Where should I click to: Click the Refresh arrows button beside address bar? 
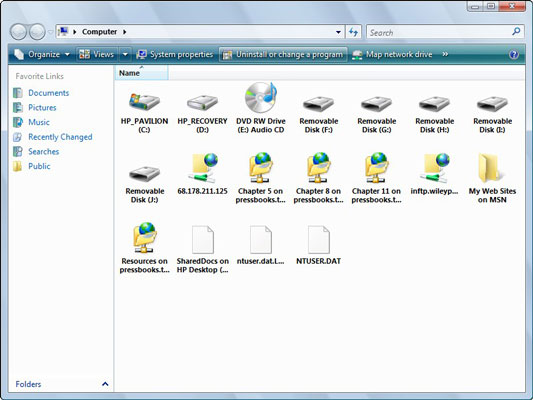(x=354, y=32)
